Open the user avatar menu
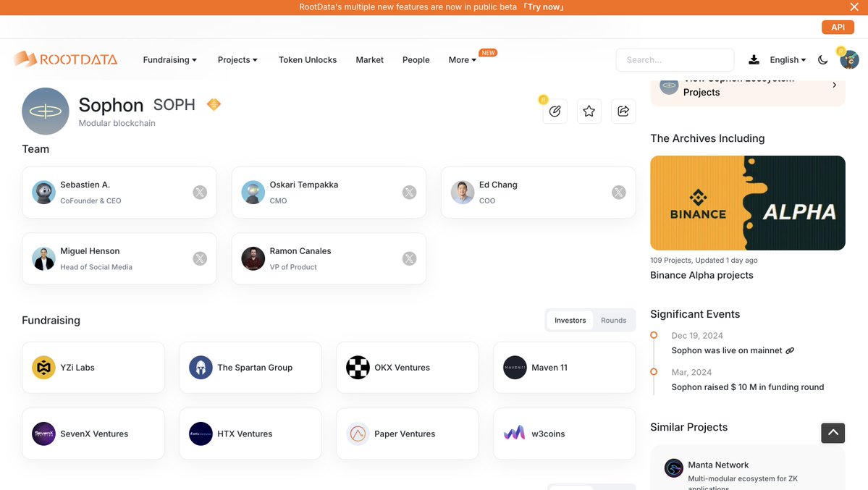This screenshot has width=868, height=490. tap(848, 59)
